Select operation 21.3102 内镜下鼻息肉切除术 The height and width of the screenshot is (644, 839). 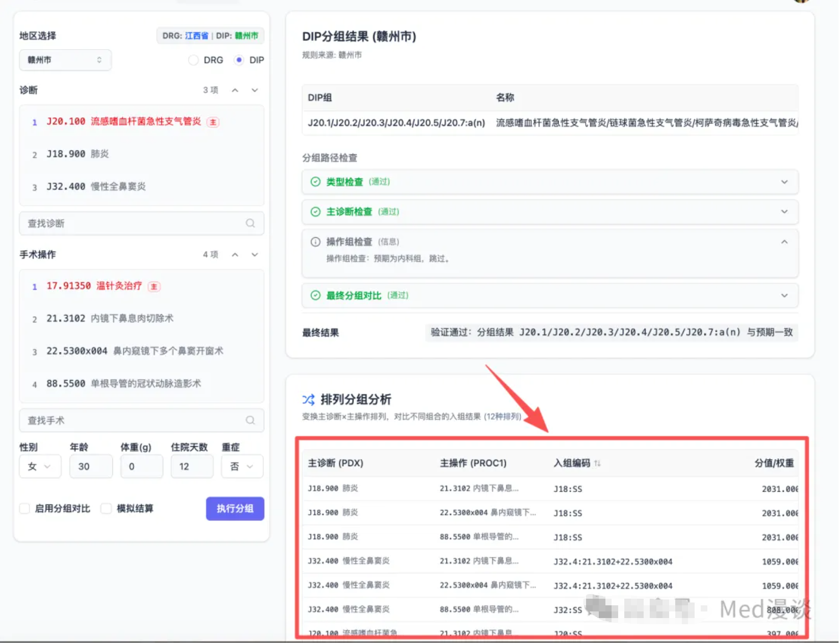(x=110, y=318)
